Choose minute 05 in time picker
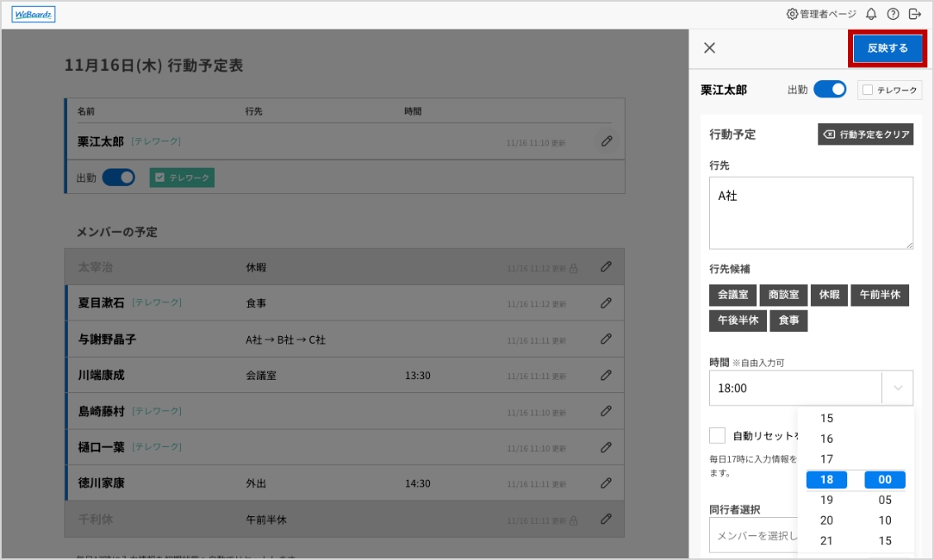The image size is (934, 560). coord(885,500)
